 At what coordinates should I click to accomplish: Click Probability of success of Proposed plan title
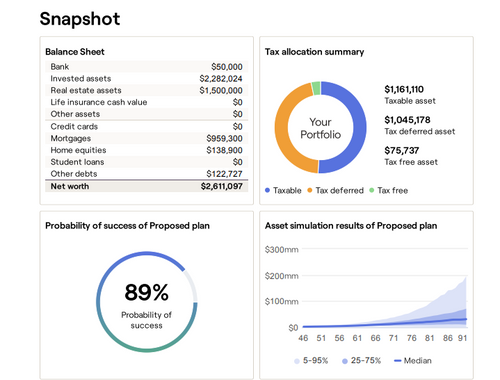coord(127,226)
